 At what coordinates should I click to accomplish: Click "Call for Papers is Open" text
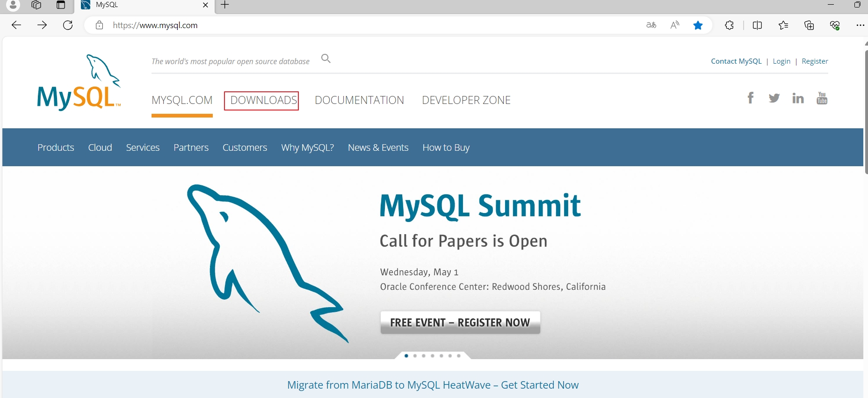tap(463, 241)
